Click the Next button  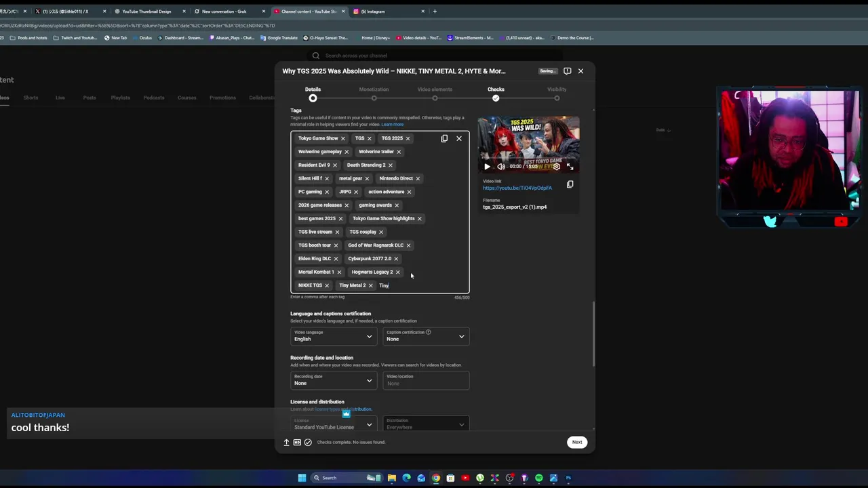577,442
